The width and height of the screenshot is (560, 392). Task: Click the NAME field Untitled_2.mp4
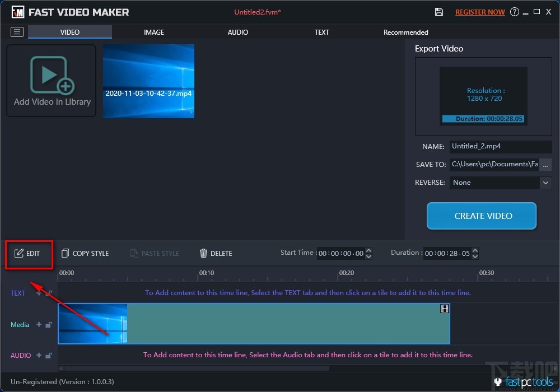point(500,146)
